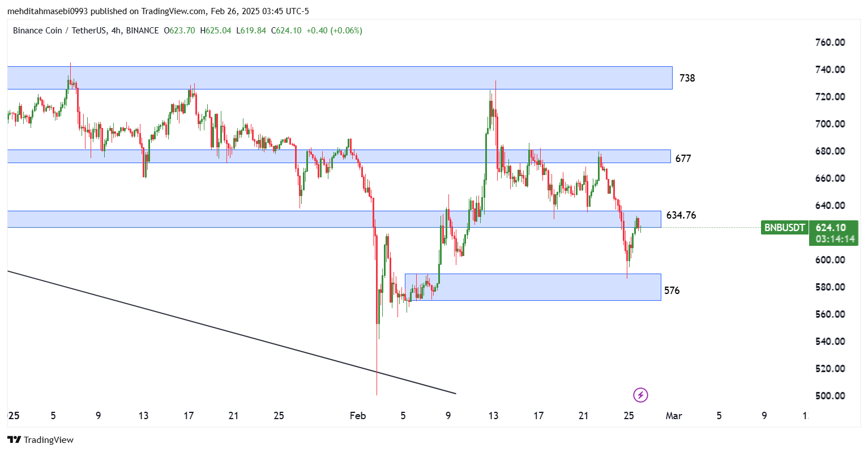
Task: Click the TradingView logo at bottom left
Action: pos(40,440)
